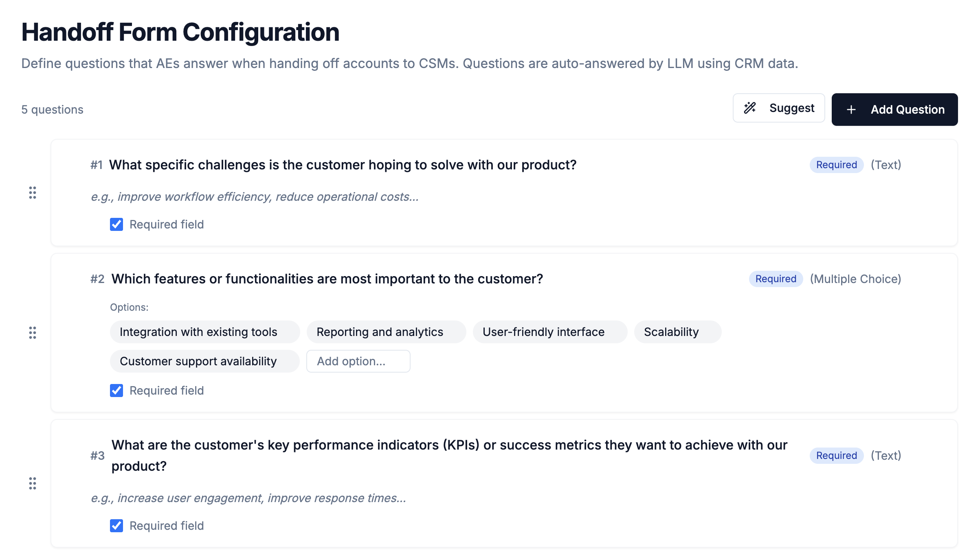Click the Multiple Choice type label
The width and height of the screenshot is (980, 553).
[x=856, y=279]
